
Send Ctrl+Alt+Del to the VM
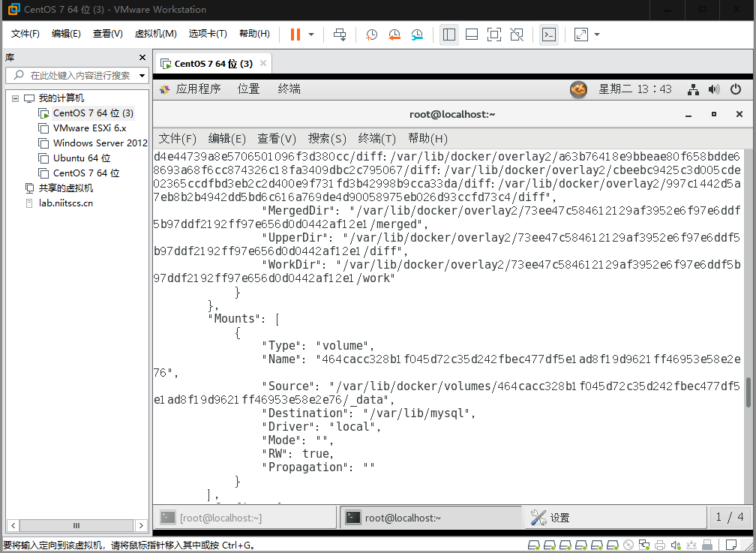point(340,35)
